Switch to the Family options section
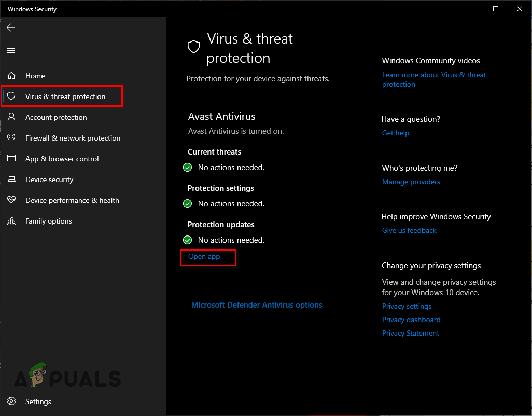The width and height of the screenshot is (532, 416). point(48,221)
